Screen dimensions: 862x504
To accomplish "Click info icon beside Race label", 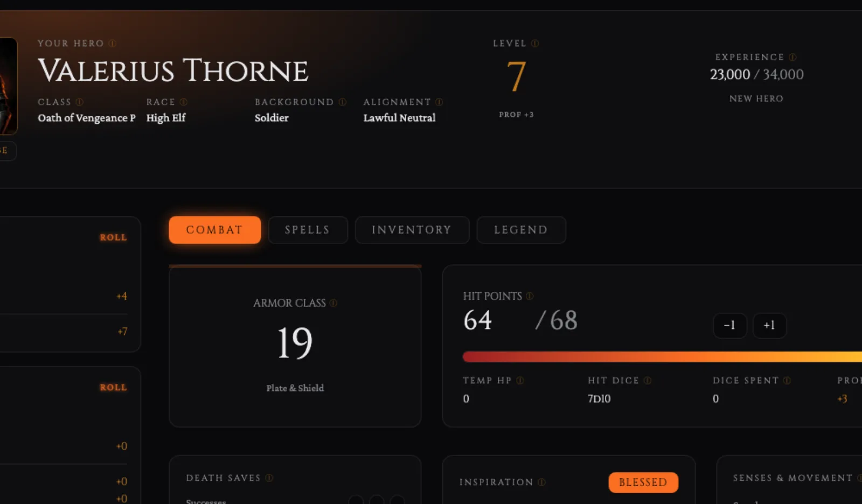I will coord(184,102).
